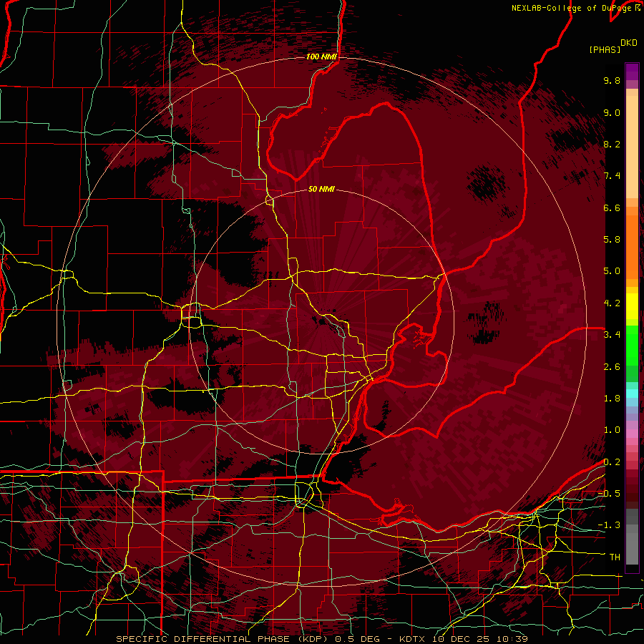Click the pink segment of the color bar
Image resolution: width=644 pixels, height=644 pixels.
pos(632,434)
